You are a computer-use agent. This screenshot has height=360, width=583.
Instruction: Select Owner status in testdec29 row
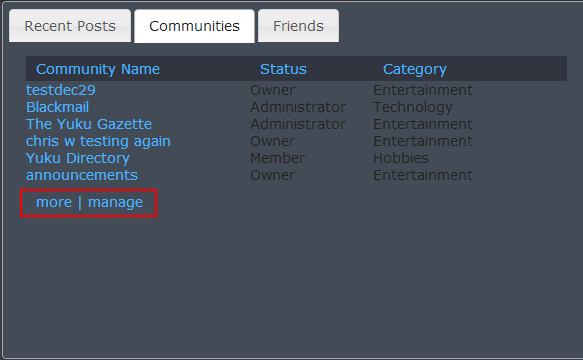pos(273,90)
